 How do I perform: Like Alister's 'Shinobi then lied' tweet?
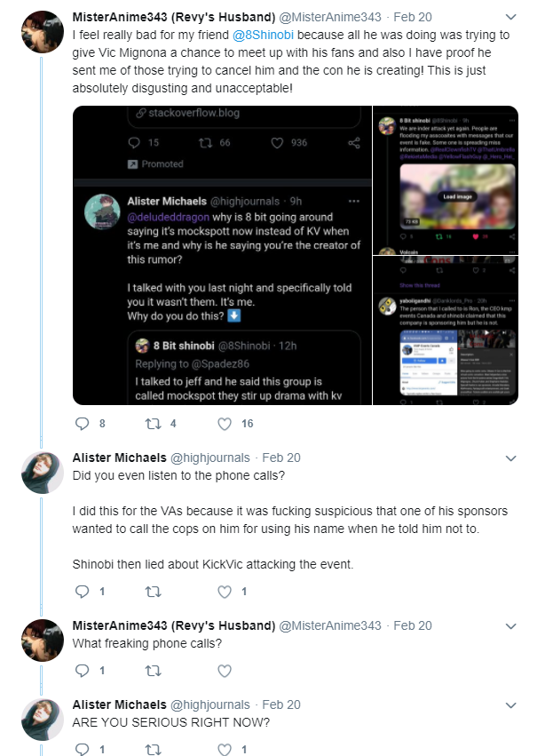click(225, 591)
